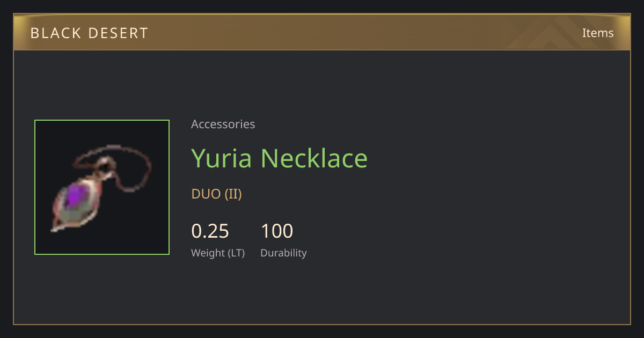Click the Accessories category label

click(223, 124)
